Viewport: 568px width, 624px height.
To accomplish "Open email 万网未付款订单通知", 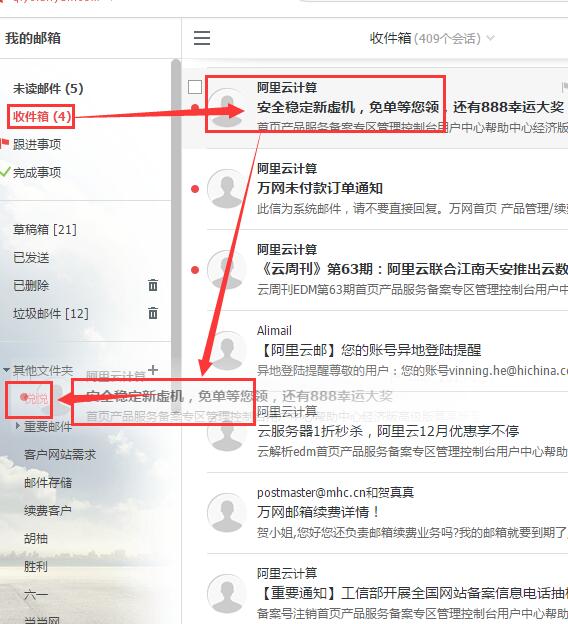I will click(x=320, y=188).
